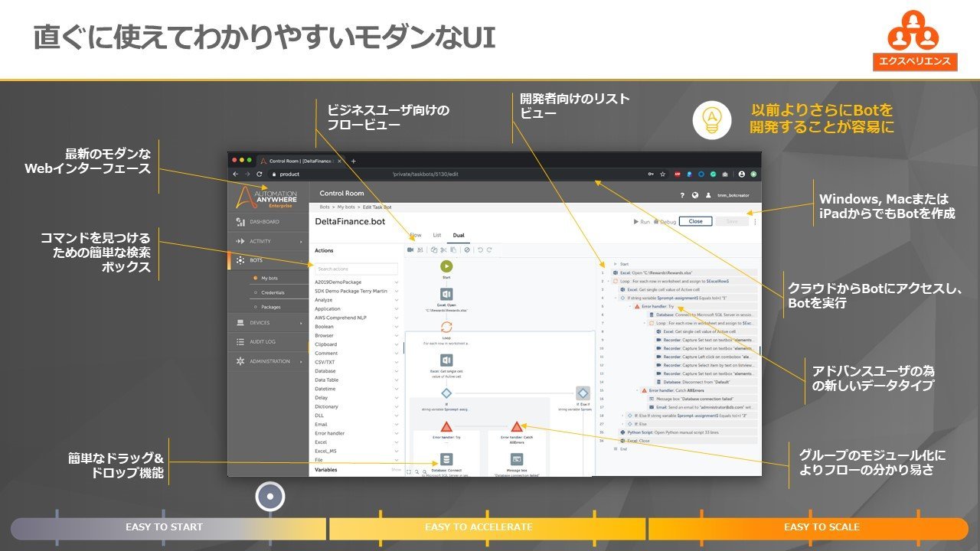The image size is (980, 551).
Task: Click the browser back arrow
Action: click(x=236, y=174)
